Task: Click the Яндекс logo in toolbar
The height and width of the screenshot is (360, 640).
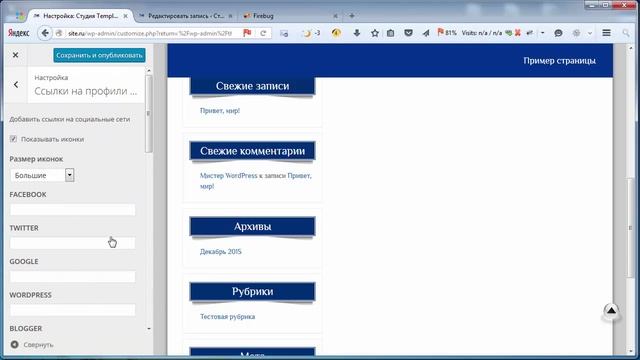Action: point(19,33)
